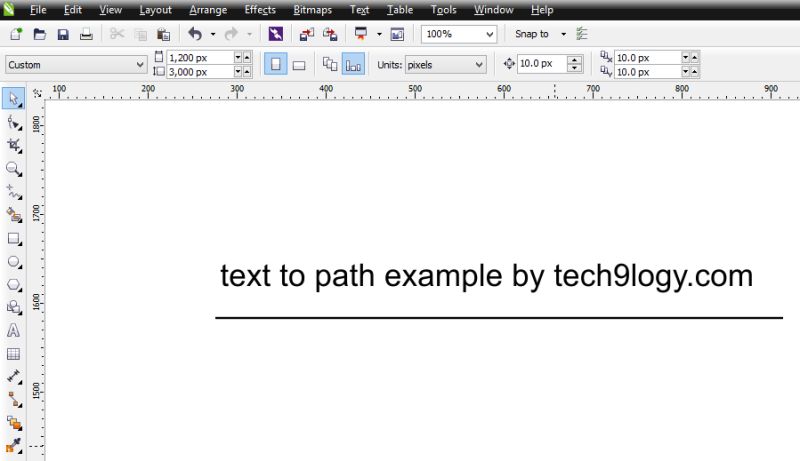
Task: Expand the Application launcher dropdown arrow
Action: click(x=379, y=34)
